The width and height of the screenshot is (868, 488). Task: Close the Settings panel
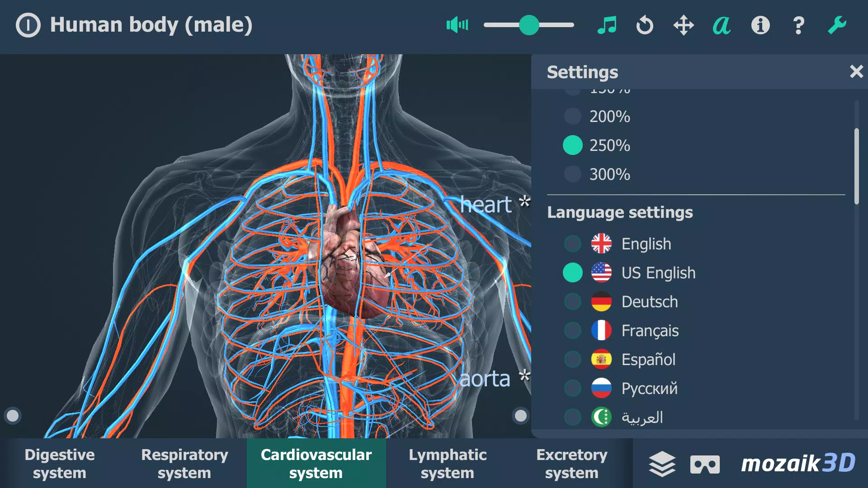(857, 71)
